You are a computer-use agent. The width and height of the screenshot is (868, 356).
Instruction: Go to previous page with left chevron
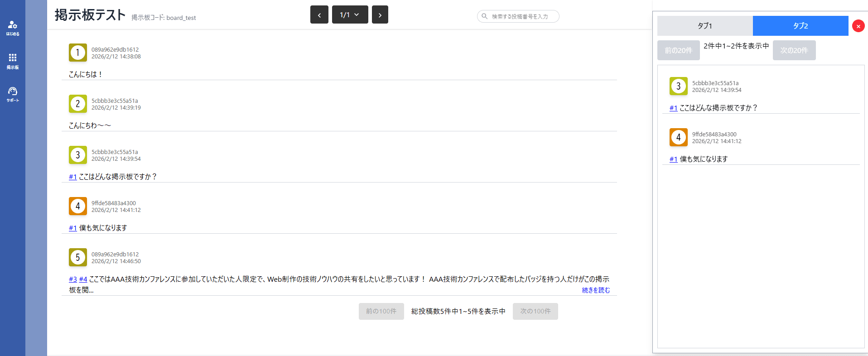(x=319, y=14)
